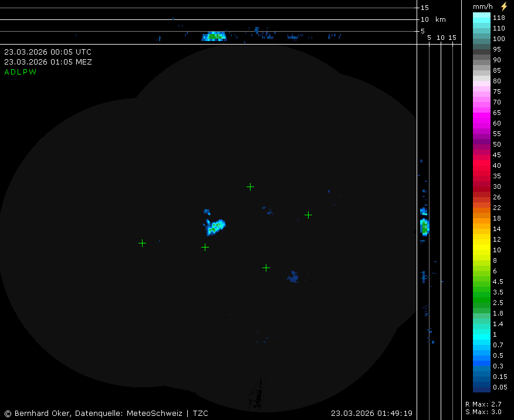The image size is (514, 420).
Task: Select the magenta 60 mm/h legend swatch
Action: pos(482,124)
